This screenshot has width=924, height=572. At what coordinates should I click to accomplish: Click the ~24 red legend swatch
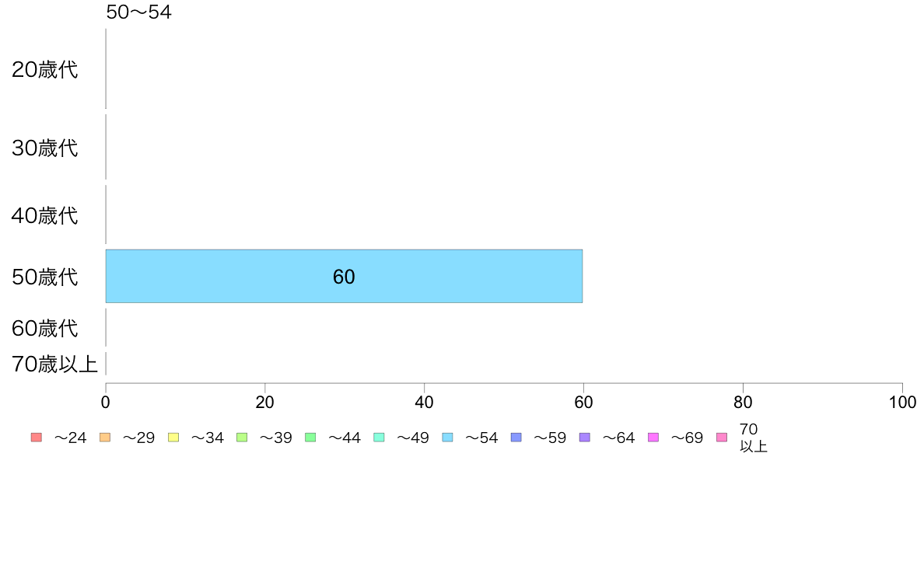click(37, 437)
